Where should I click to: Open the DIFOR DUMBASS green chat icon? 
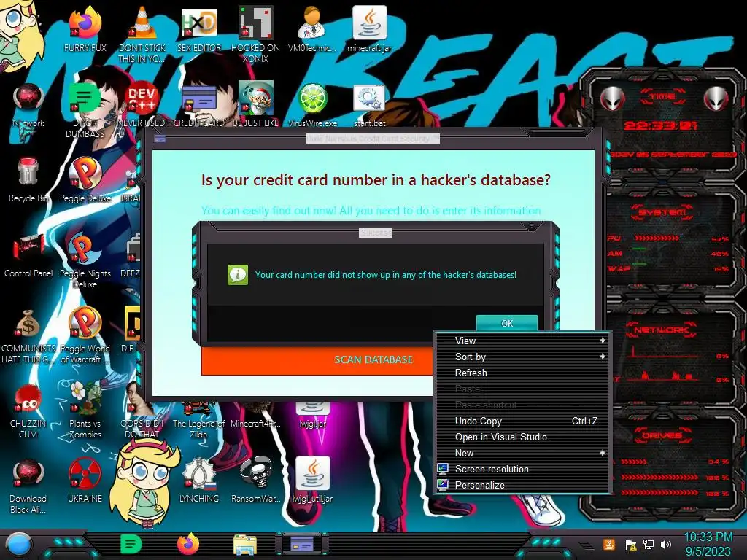85,99
